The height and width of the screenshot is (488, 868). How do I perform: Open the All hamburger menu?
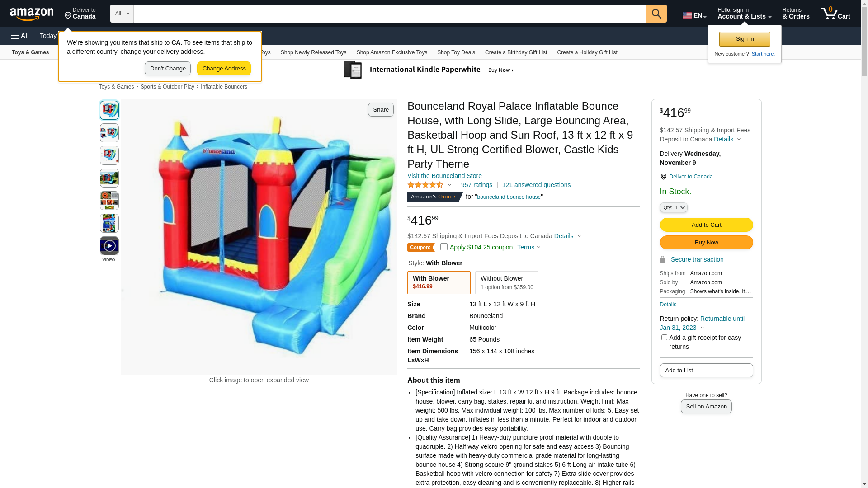pyautogui.click(x=20, y=36)
